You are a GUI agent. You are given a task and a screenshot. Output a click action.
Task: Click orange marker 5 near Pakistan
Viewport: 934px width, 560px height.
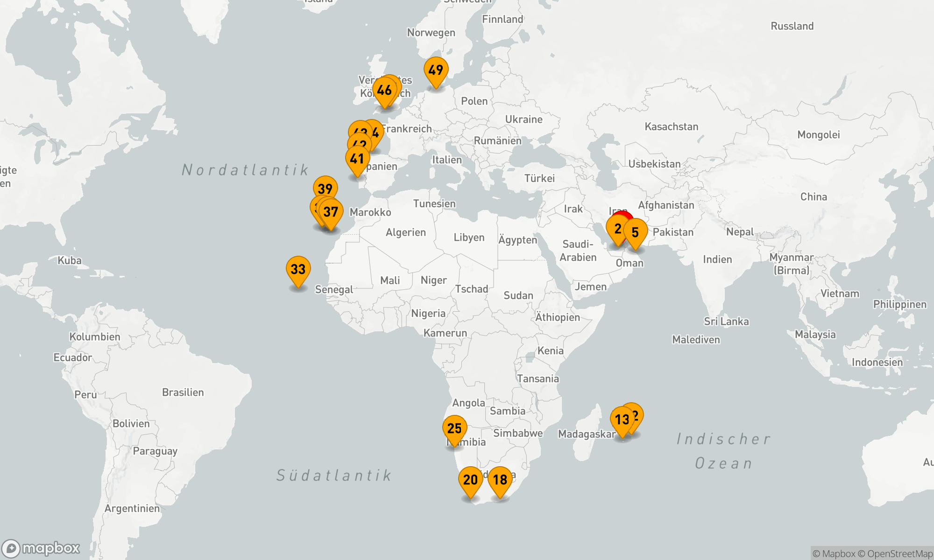635,232
